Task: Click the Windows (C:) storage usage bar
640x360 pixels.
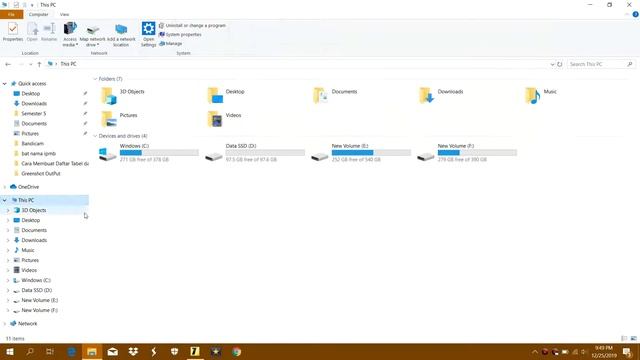Action: 159,153
